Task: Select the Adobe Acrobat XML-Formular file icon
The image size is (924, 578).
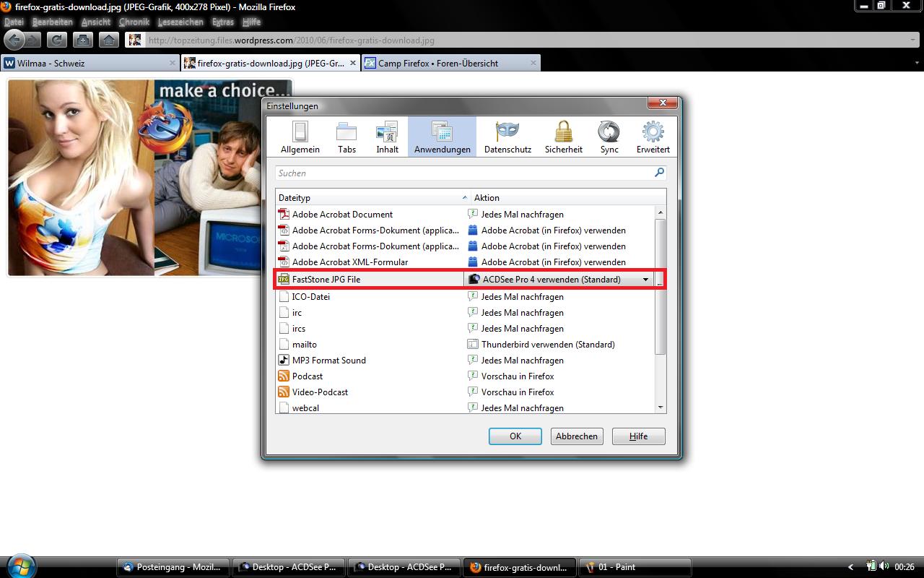Action: [x=284, y=262]
